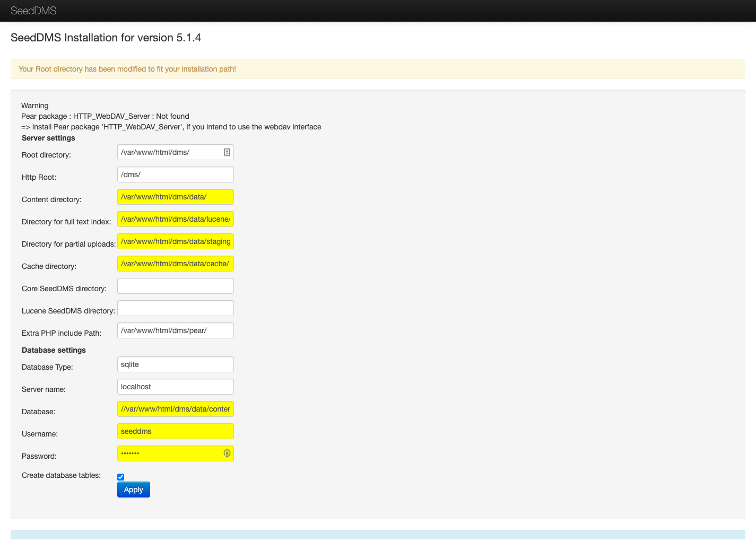Click the Root directory modification warning message

coord(127,69)
